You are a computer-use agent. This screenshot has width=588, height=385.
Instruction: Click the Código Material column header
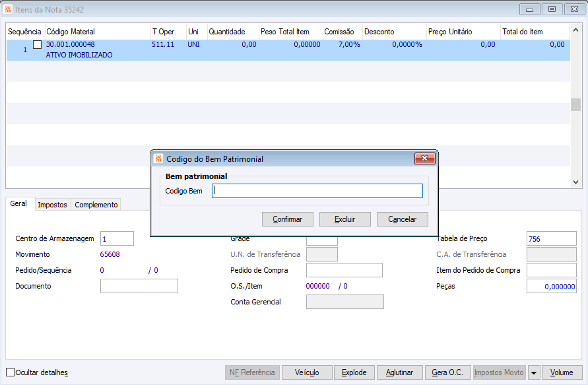(x=98, y=32)
